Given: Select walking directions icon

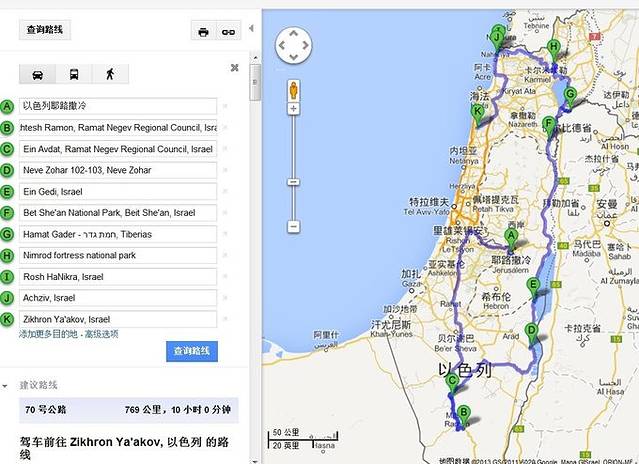Looking at the screenshot, I should (110, 74).
